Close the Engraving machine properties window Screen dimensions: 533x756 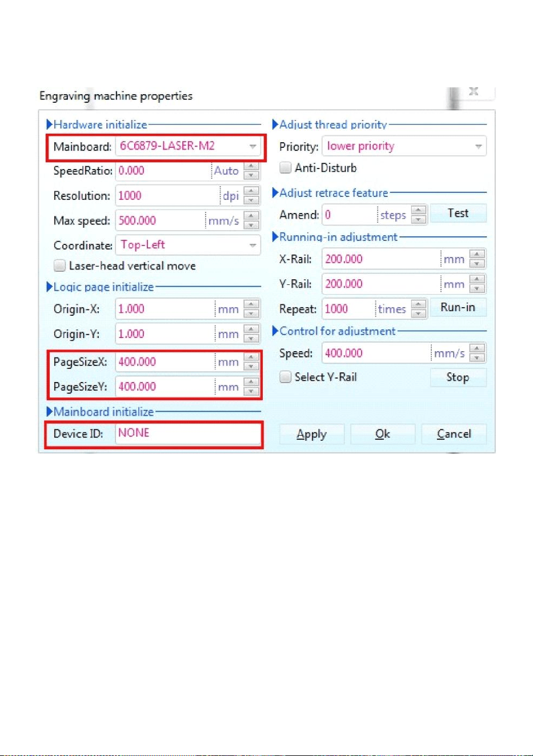point(473,91)
